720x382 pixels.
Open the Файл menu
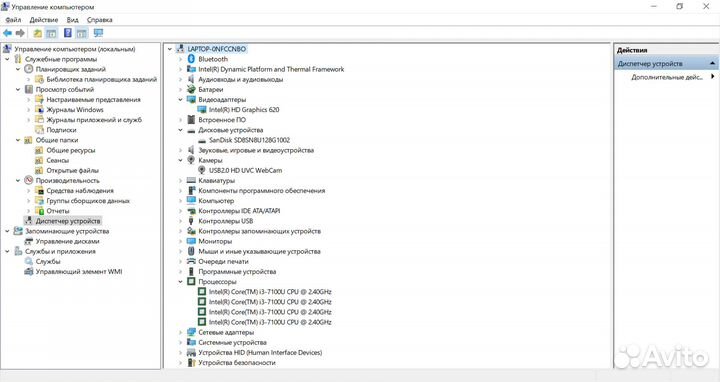tap(13, 20)
